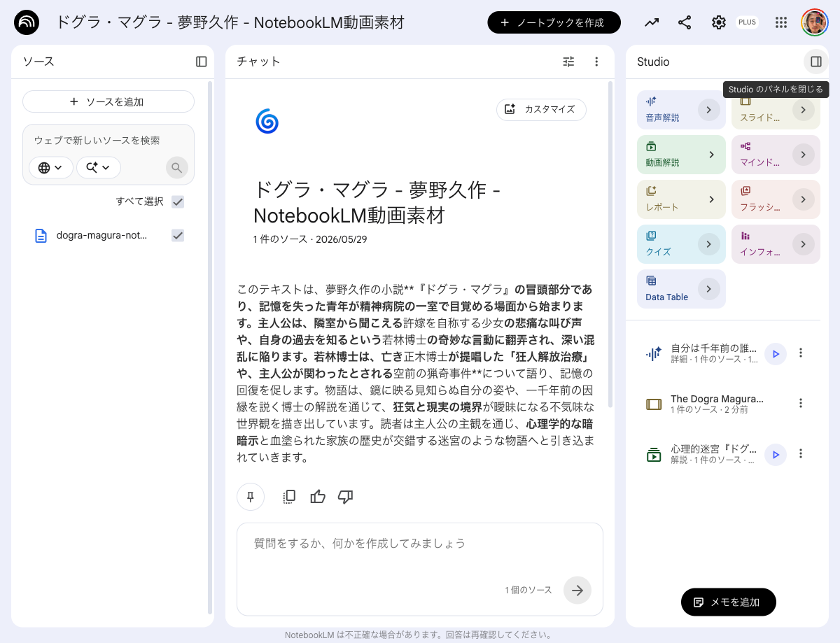Click the NotebookLM logo icon
Screen dimensions: 840x643
[x=27, y=22]
